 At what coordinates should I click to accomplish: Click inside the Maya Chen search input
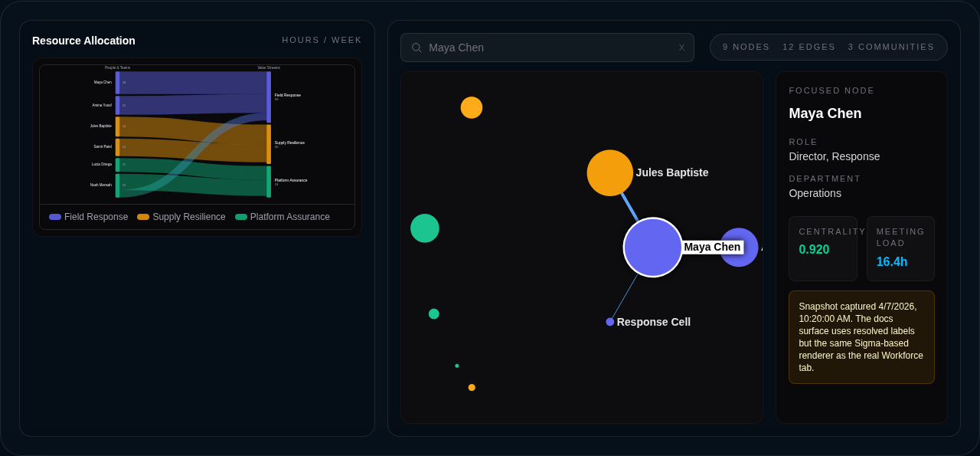pyautogui.click(x=536, y=48)
